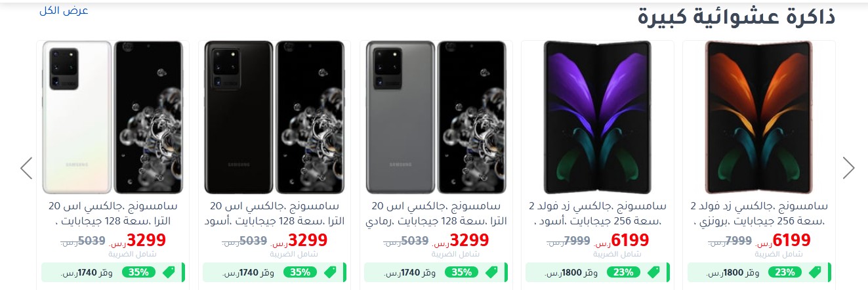Viewport: 868px width, 290px height.
Task: Click discount tag icon on bronze Fold 2
Action: [815, 272]
